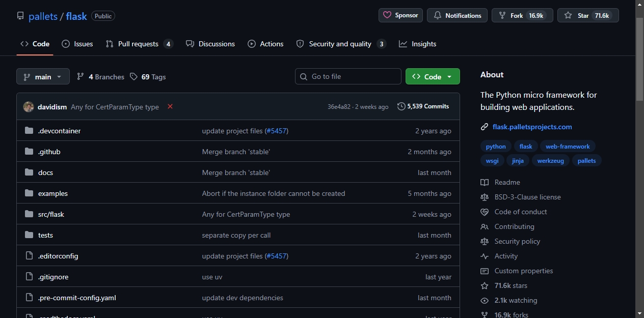Open update dev dependencies commit message

point(243,298)
